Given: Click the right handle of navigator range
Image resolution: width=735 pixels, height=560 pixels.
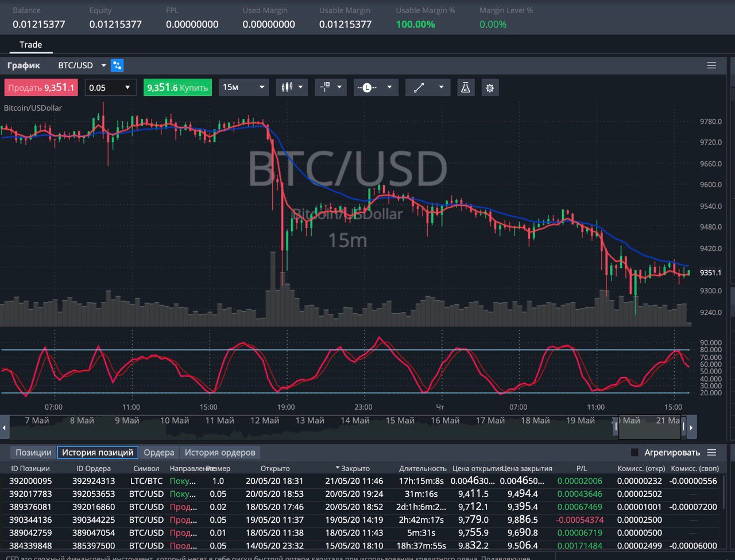Looking at the screenshot, I should [683, 427].
